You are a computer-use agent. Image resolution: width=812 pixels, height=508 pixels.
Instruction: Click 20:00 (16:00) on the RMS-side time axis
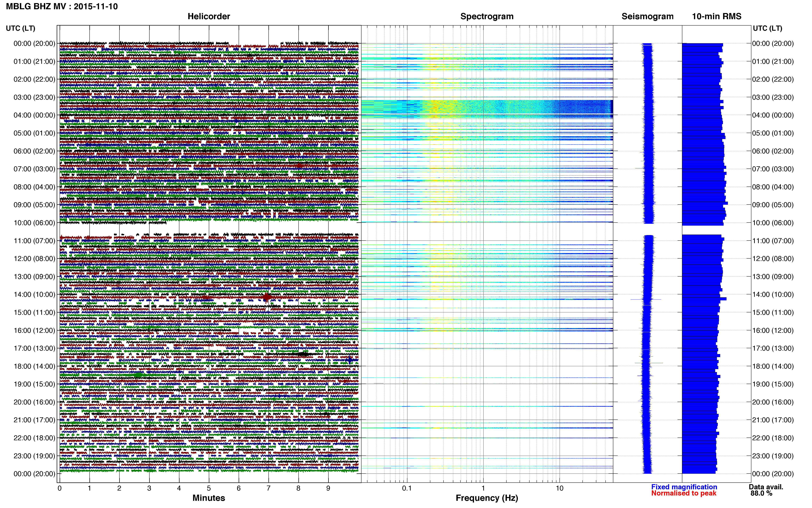[x=773, y=402]
